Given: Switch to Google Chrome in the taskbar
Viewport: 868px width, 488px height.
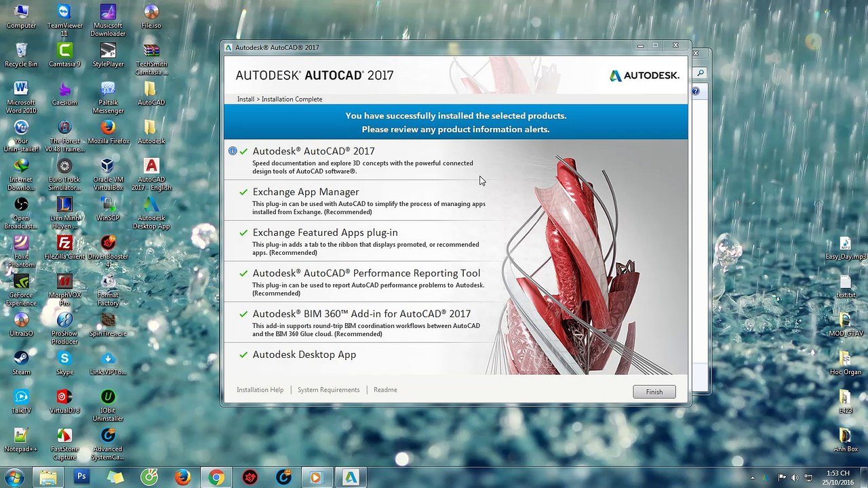Looking at the screenshot, I should click(x=216, y=477).
